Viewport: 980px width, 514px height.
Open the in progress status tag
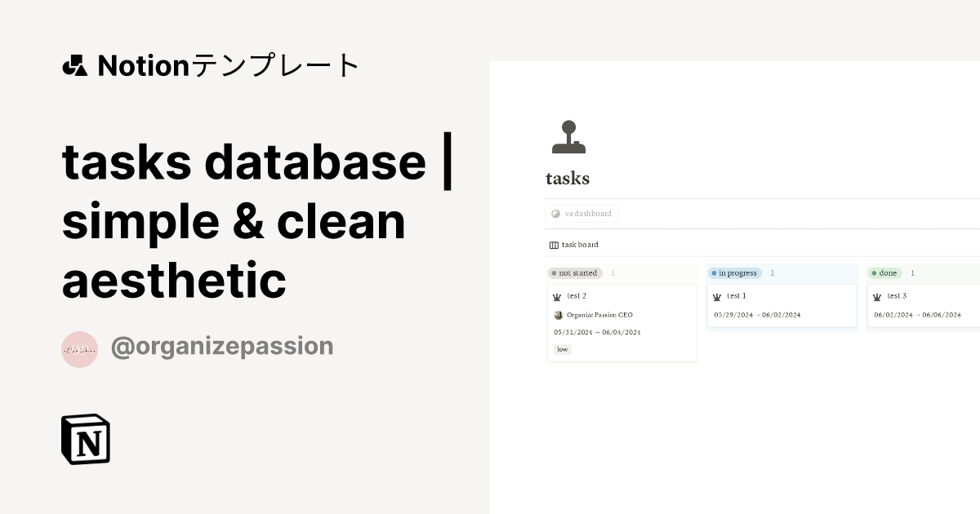(x=734, y=273)
